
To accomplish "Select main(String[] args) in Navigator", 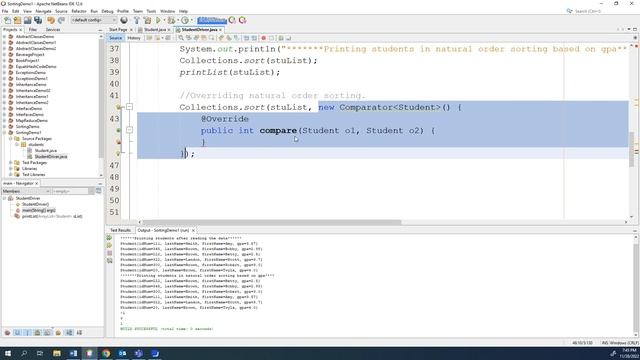I will point(38,210).
